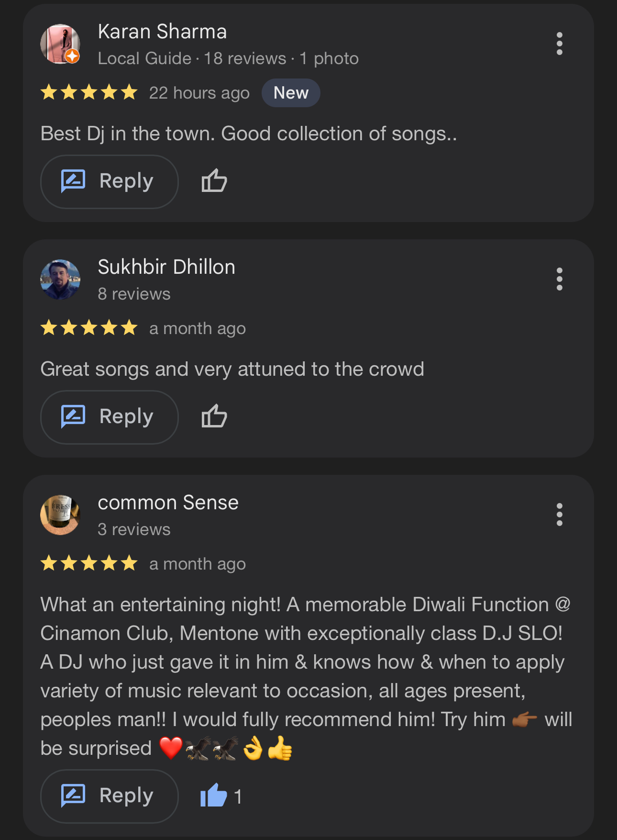Open common Sense's profile picture

[x=60, y=515]
